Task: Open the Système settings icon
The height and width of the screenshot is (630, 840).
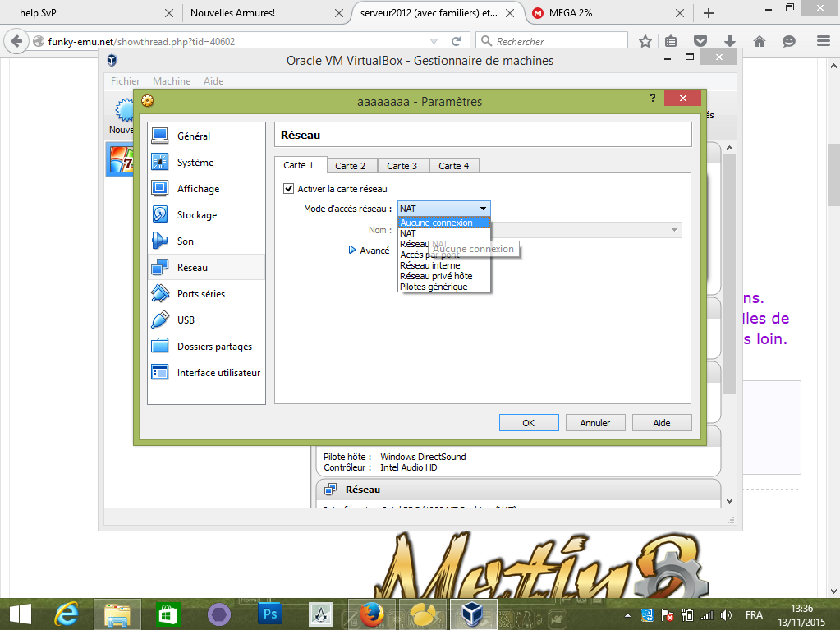Action: 159,162
